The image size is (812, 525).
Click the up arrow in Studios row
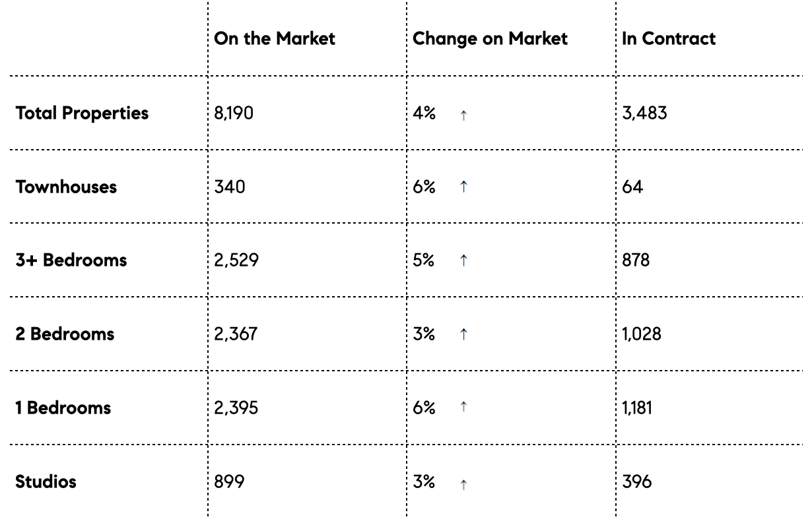tap(463, 484)
